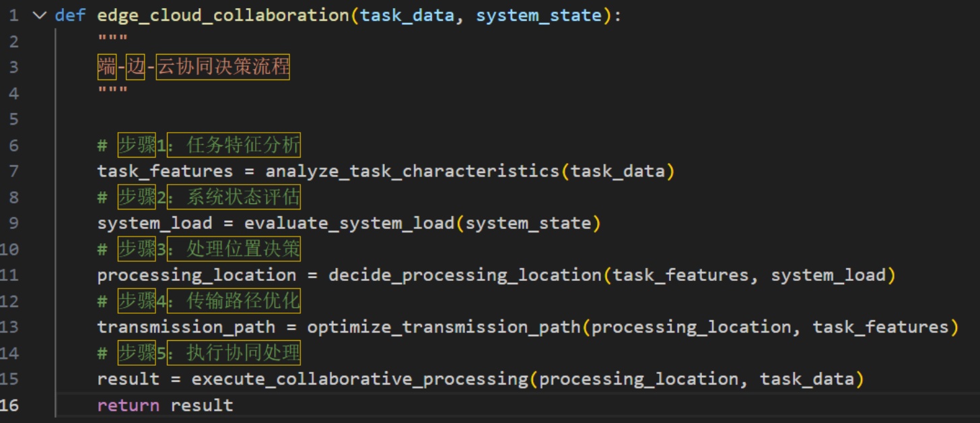The width and height of the screenshot is (980, 423).
Task: Click the docstring text 端-边-云协同决策流程
Action: [x=193, y=67]
